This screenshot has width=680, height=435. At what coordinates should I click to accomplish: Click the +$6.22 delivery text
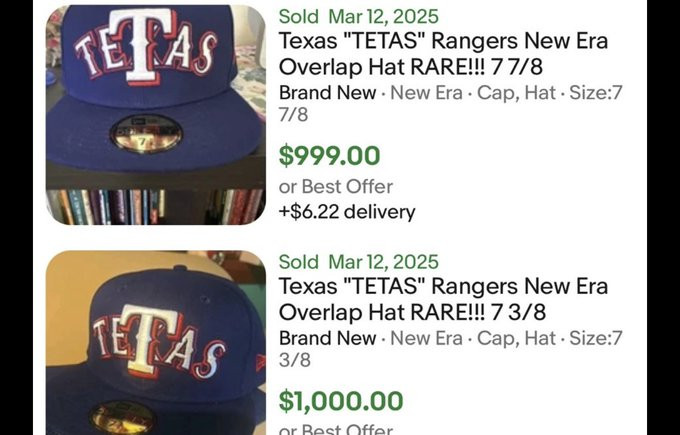(x=347, y=211)
